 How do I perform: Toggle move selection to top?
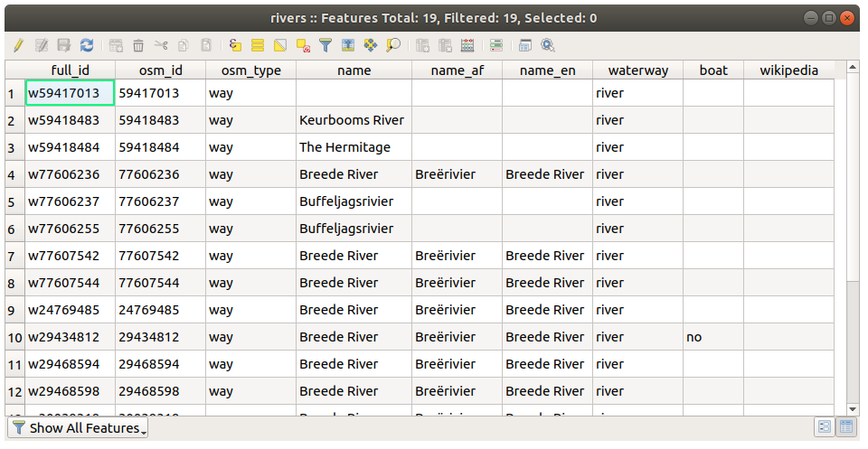point(348,45)
